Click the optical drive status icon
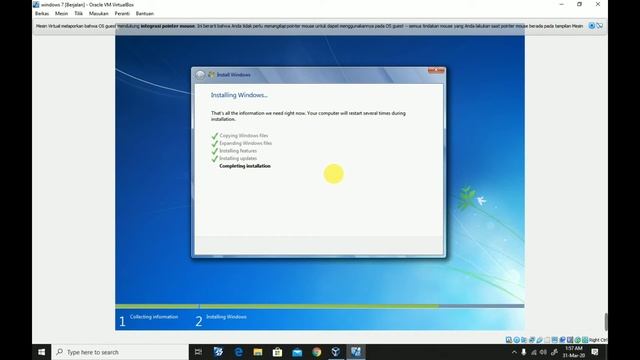This screenshot has height=360, width=640. coord(517,340)
